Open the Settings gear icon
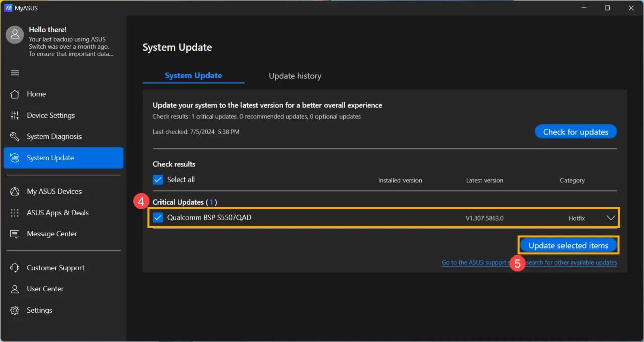This screenshot has width=644, height=342. 15,310
